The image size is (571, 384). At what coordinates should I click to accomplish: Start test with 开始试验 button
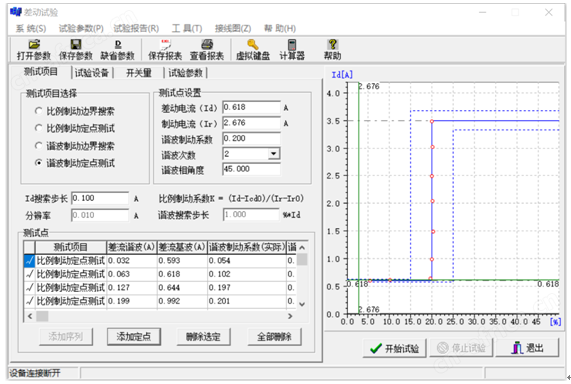(394, 348)
